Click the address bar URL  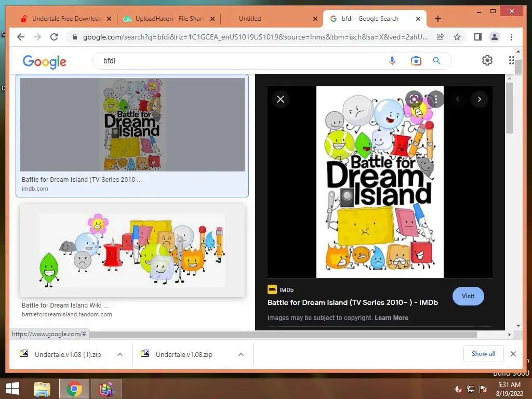pyautogui.click(x=255, y=37)
